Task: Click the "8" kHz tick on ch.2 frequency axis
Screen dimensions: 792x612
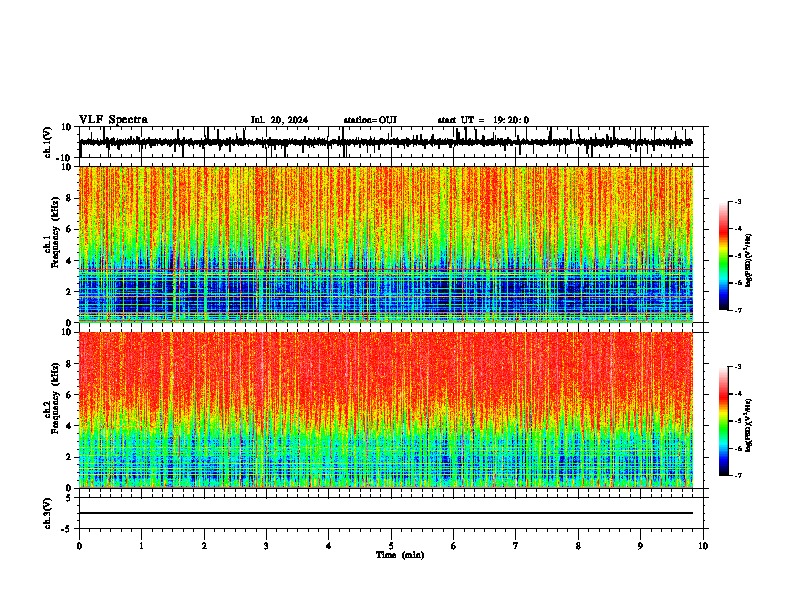Action: (69, 364)
